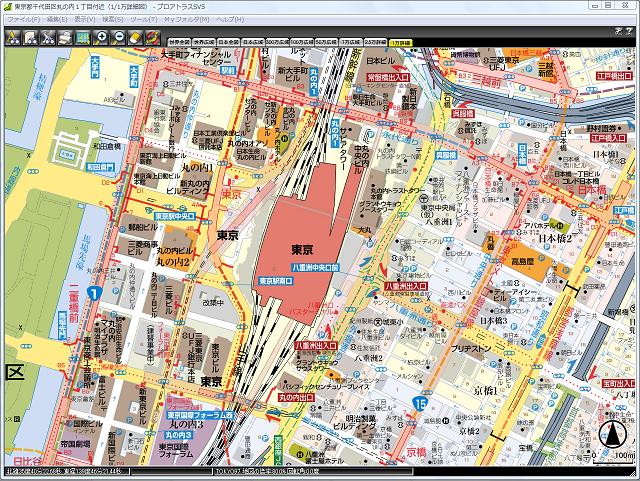
Task: Click the red circular arrows refresh icon
Action: point(153,38)
